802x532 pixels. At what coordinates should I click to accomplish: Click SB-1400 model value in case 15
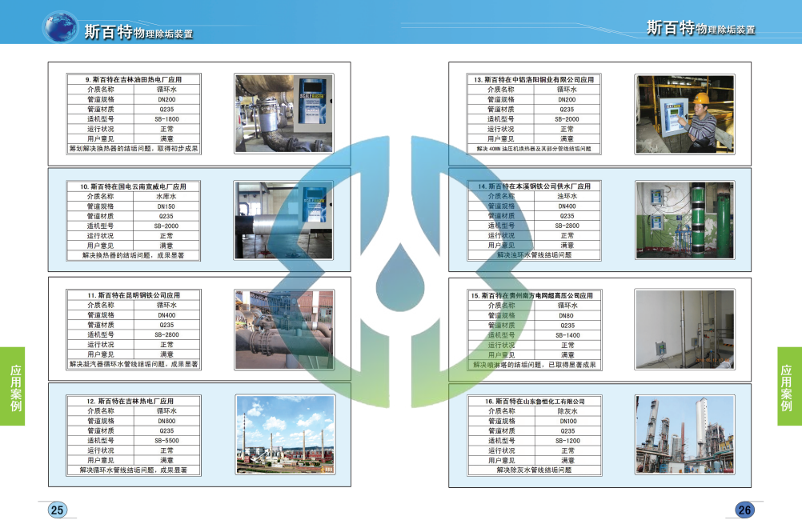567,335
